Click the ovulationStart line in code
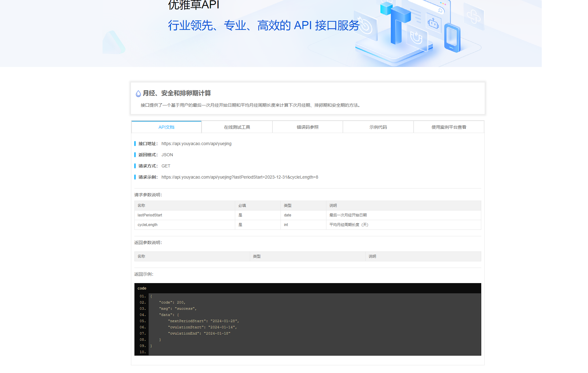 [x=202, y=327]
